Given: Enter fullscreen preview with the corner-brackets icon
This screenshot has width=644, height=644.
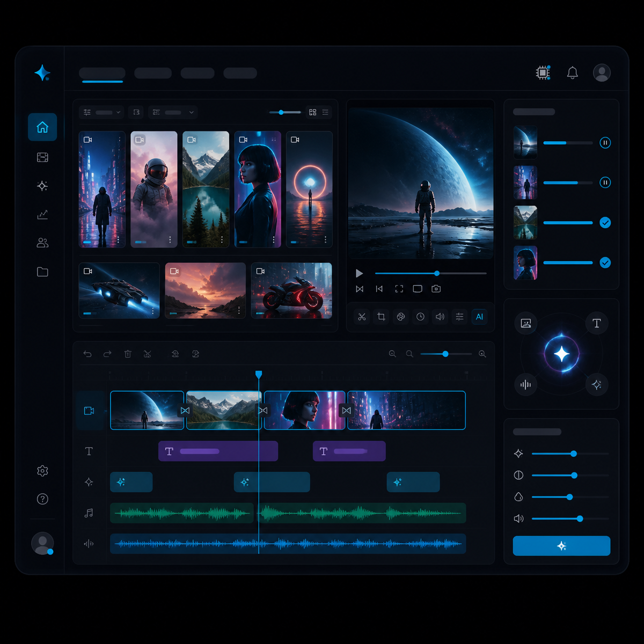Looking at the screenshot, I should coord(399,289).
